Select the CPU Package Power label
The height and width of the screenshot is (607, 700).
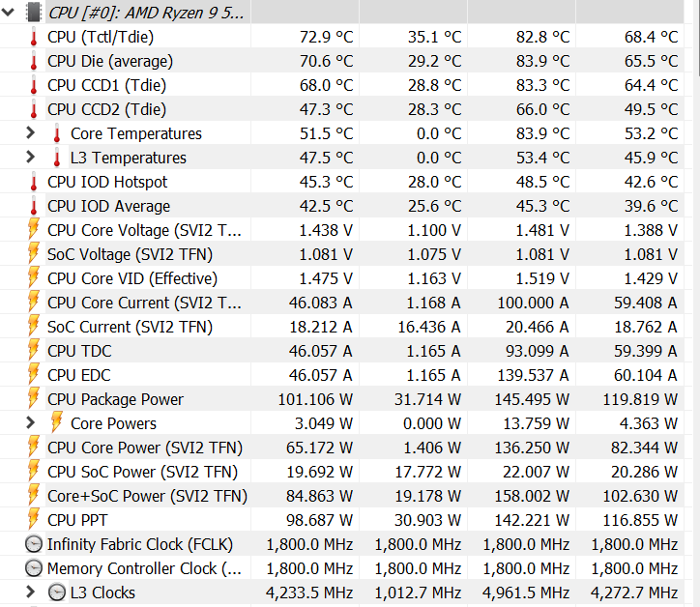coord(115,399)
